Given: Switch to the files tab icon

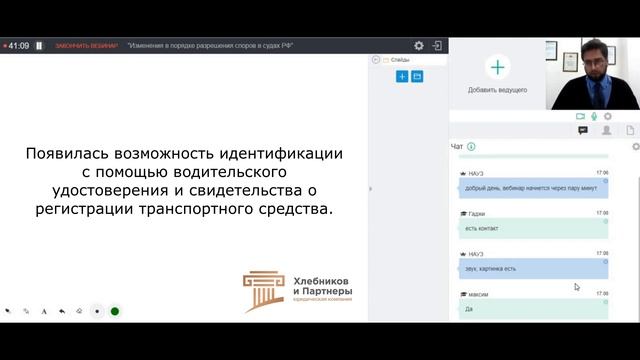Looking at the screenshot, I should tap(630, 130).
